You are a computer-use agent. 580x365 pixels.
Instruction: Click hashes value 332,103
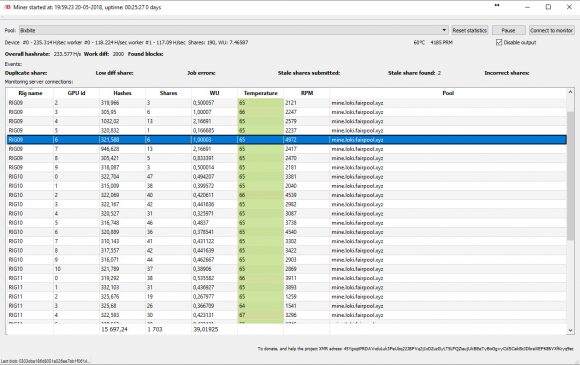[x=110, y=288]
